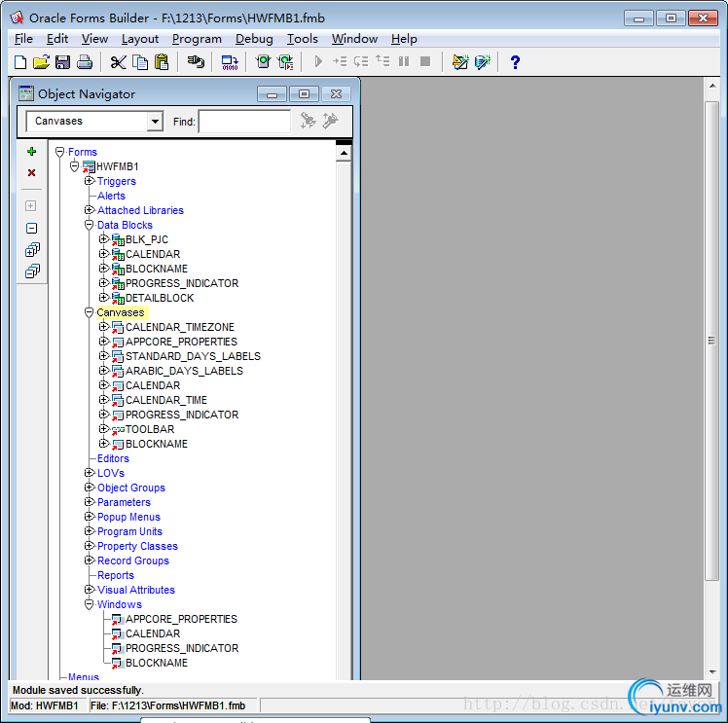
Task: Click the Paste clipboard icon
Action: coord(162,62)
